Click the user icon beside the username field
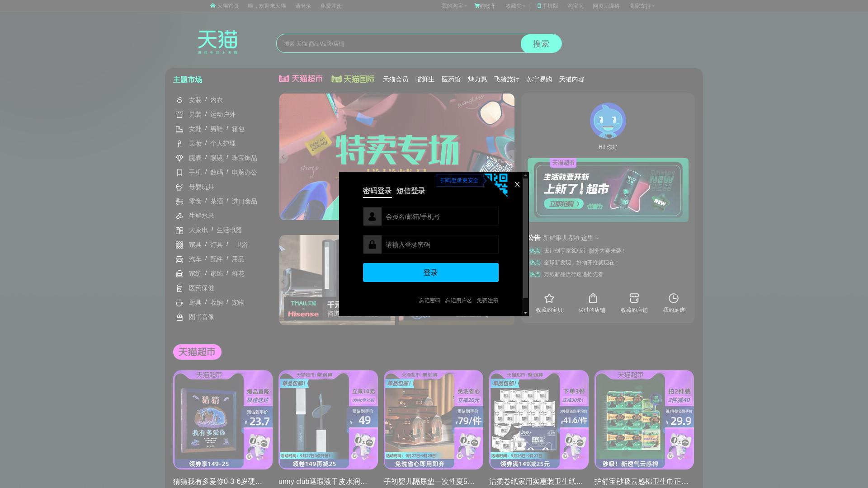 click(372, 216)
